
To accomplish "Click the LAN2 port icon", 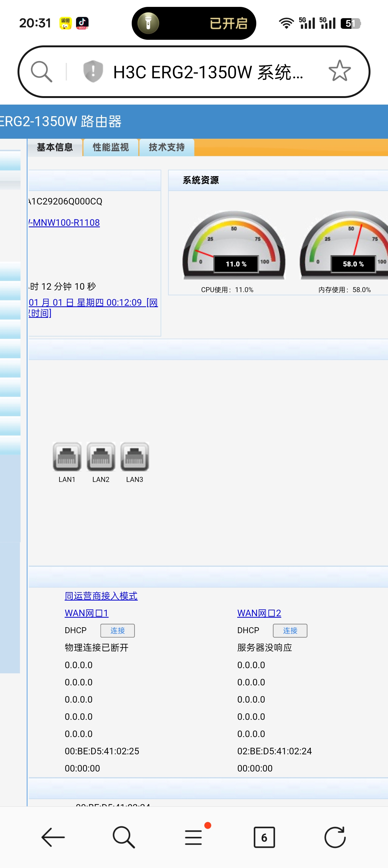I will click(x=101, y=456).
